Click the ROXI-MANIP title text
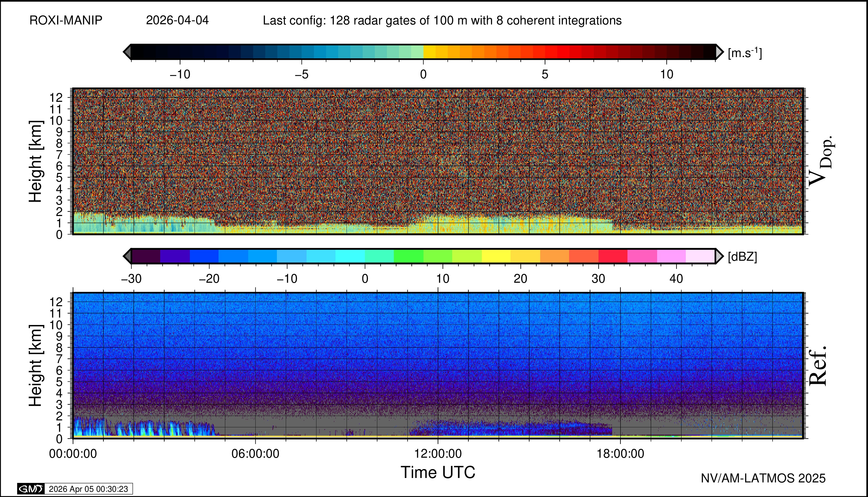 point(66,21)
